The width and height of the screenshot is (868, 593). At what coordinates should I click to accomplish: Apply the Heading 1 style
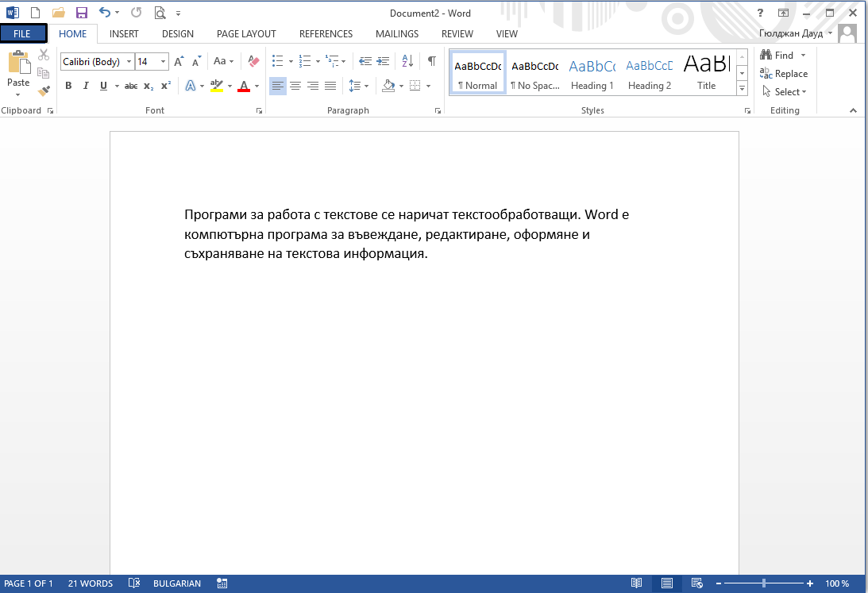(x=592, y=73)
